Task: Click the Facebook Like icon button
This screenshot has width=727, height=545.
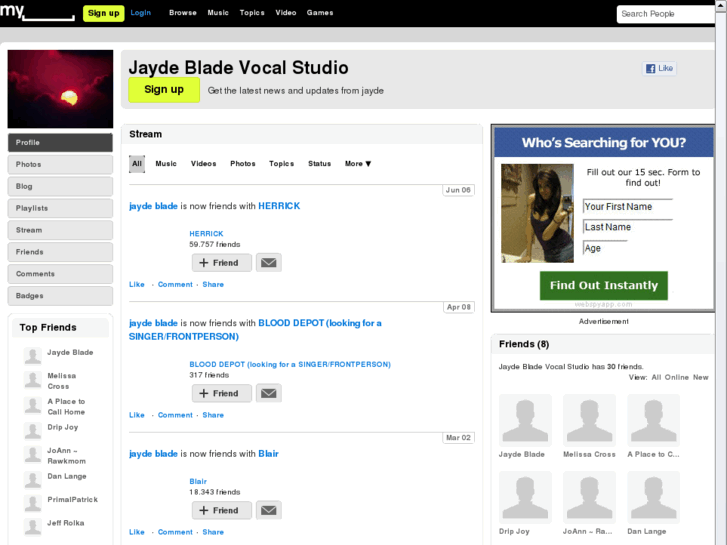Action: [x=659, y=68]
